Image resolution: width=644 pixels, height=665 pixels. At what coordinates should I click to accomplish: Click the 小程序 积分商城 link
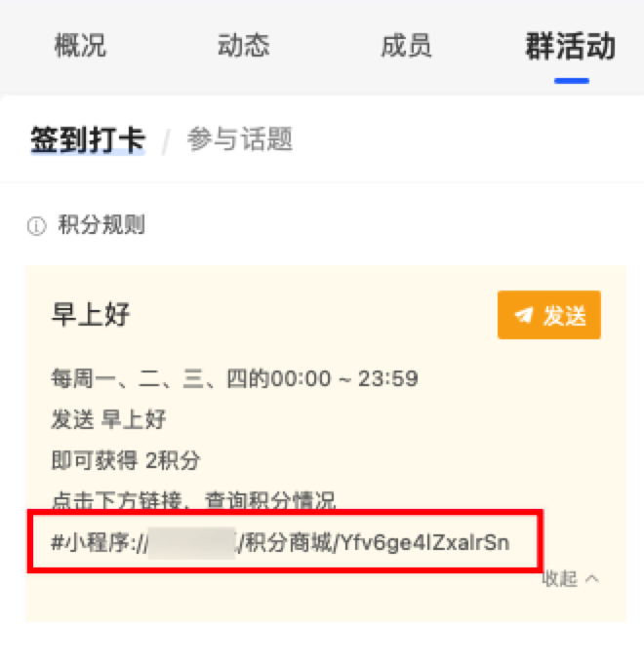280,543
